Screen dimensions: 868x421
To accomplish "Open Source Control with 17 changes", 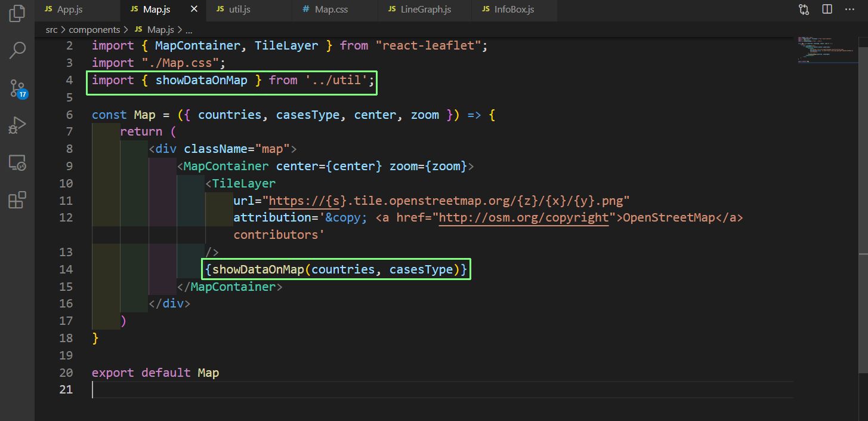I will click(x=17, y=88).
